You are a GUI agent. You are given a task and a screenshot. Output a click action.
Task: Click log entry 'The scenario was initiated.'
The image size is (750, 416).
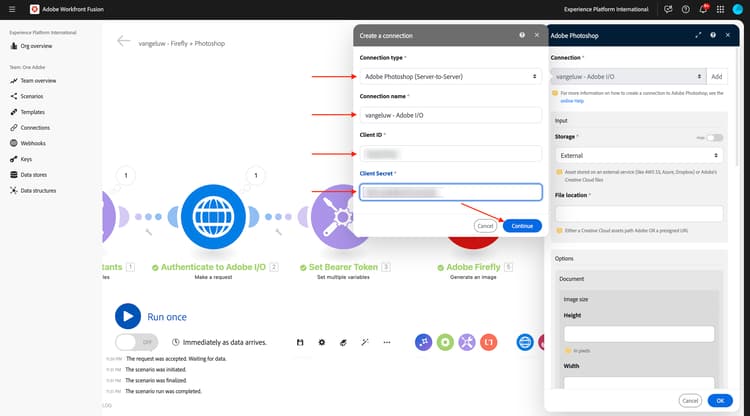(155, 370)
